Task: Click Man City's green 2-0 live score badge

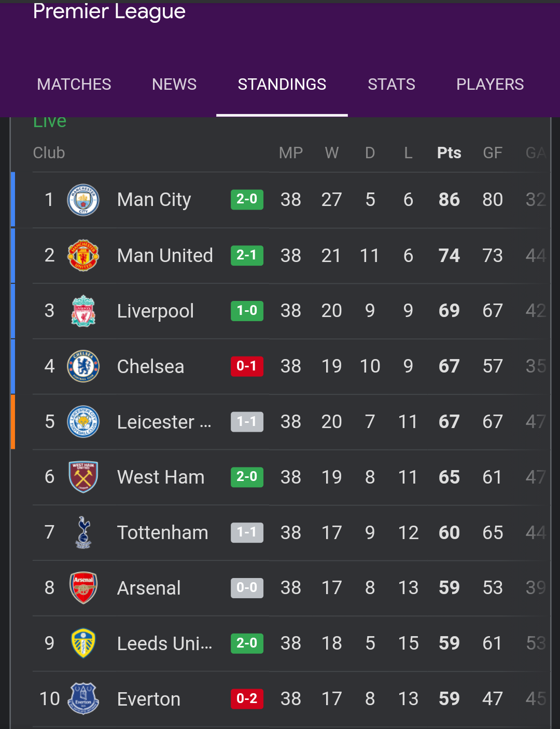Action: (247, 199)
